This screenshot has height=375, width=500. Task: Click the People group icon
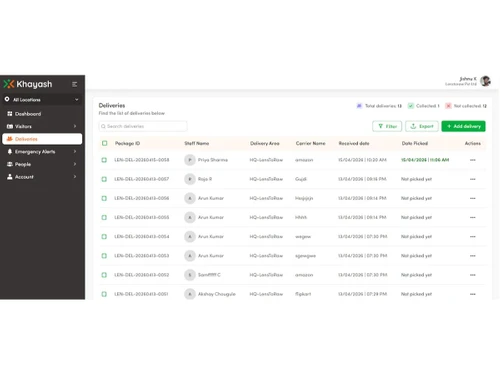tap(10, 164)
